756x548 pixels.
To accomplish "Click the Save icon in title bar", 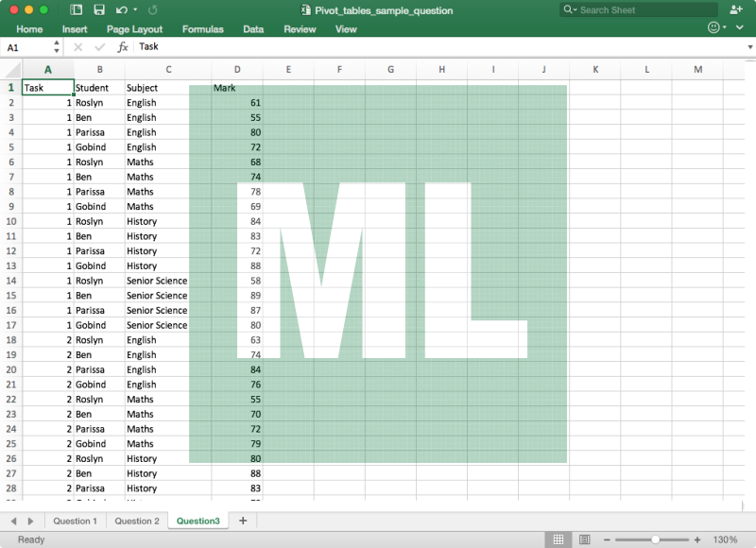I will point(99,10).
